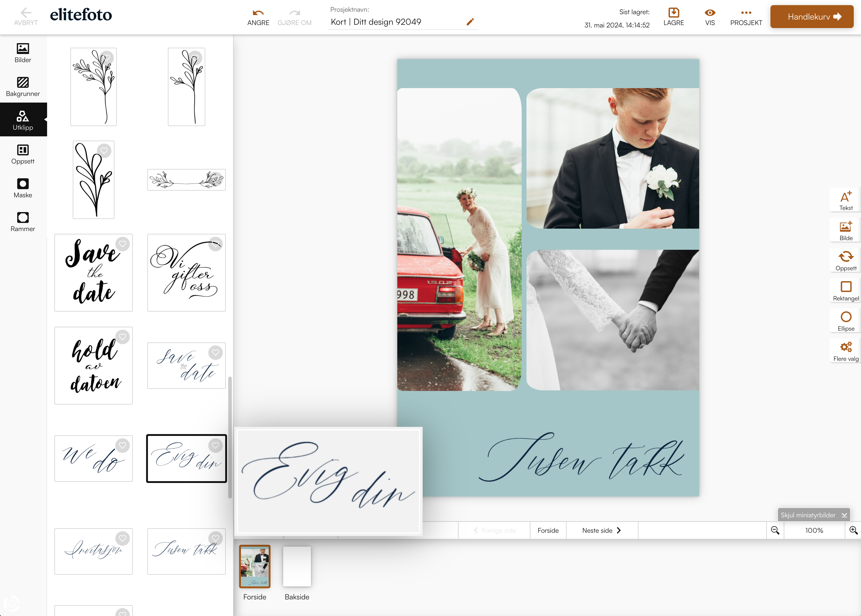The height and width of the screenshot is (616, 861).
Task: Insert the 'Save the date' bold clipart
Action: [x=93, y=273]
